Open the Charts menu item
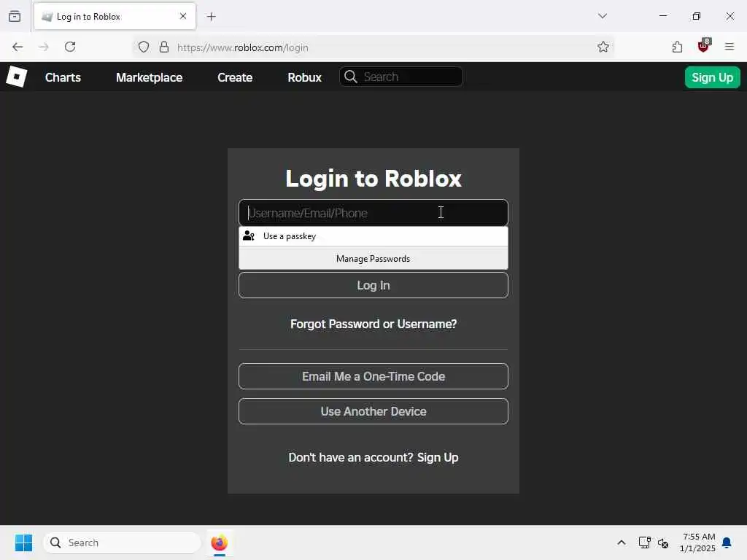Screen dimensions: 747x560 click(x=63, y=77)
